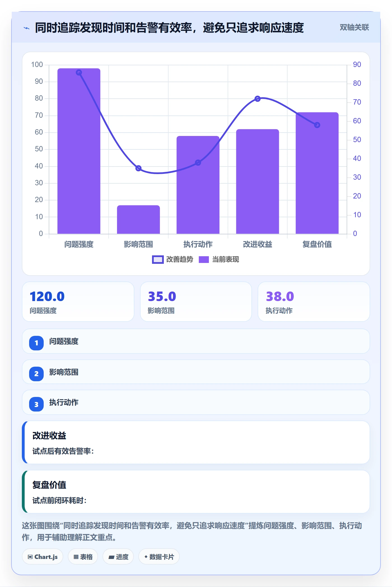Click the 复盘价值 card heading

coord(49,485)
